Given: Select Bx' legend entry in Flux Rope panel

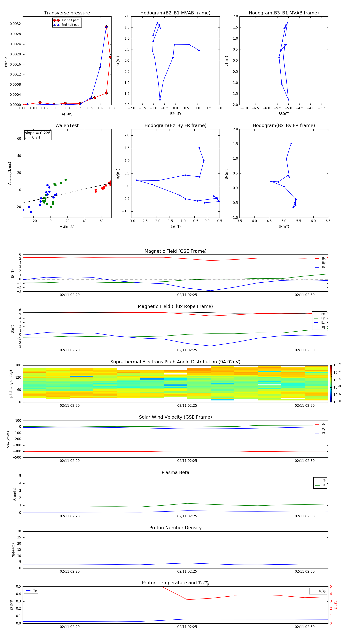Looking at the screenshot, I should coord(320,314).
